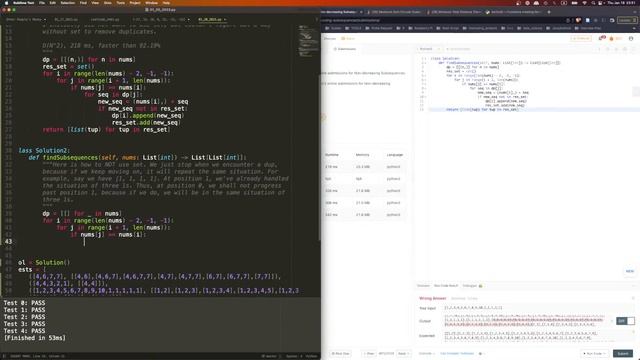Click the battery icon in menu bar

click(574, 3)
